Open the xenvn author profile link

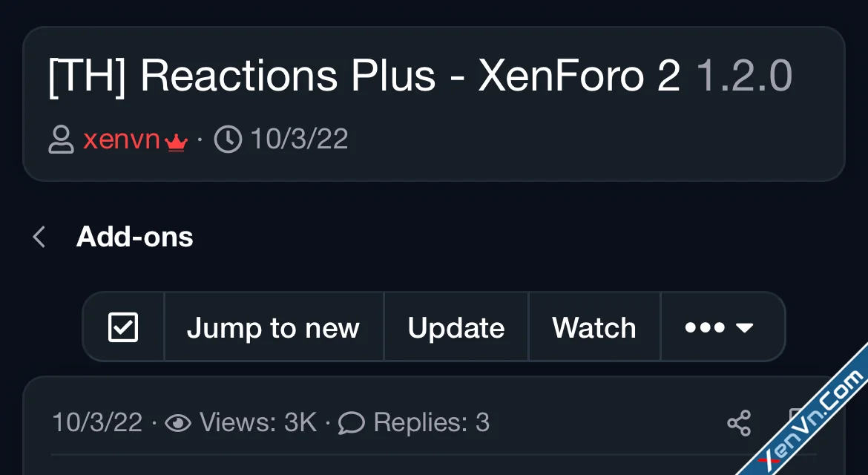[x=122, y=140]
